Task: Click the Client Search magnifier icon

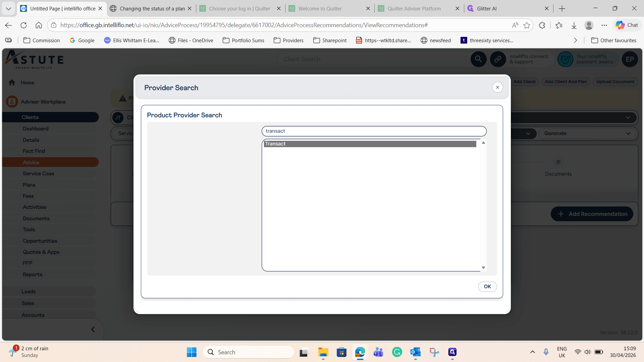Action: pos(478,59)
